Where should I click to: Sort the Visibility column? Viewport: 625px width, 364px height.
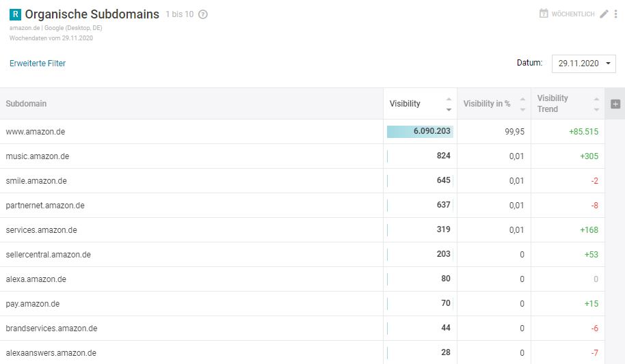point(449,104)
